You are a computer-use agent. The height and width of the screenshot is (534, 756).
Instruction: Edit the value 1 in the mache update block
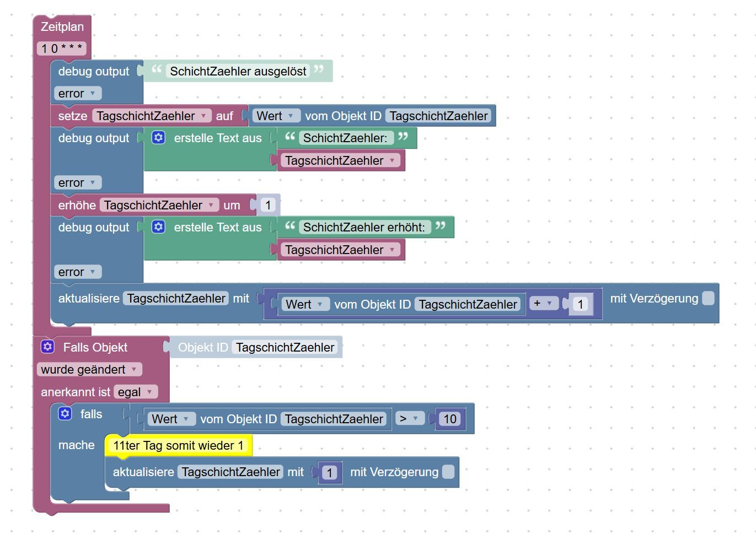coord(329,472)
